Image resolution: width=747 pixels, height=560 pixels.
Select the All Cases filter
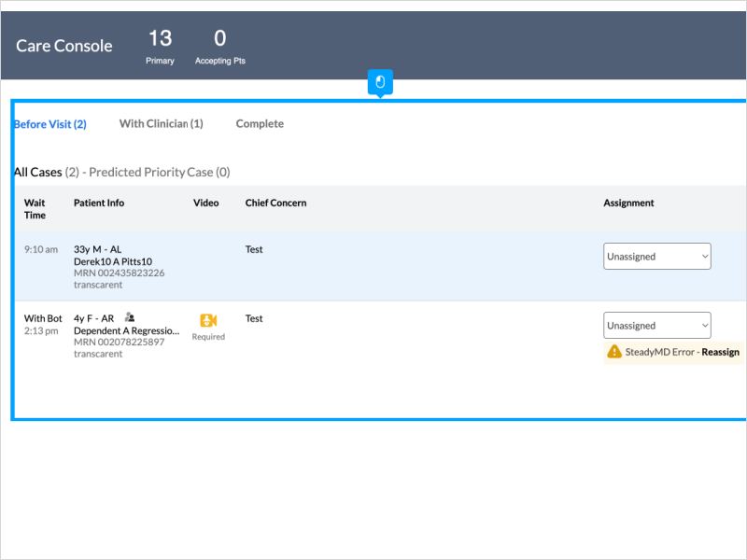[37, 173]
